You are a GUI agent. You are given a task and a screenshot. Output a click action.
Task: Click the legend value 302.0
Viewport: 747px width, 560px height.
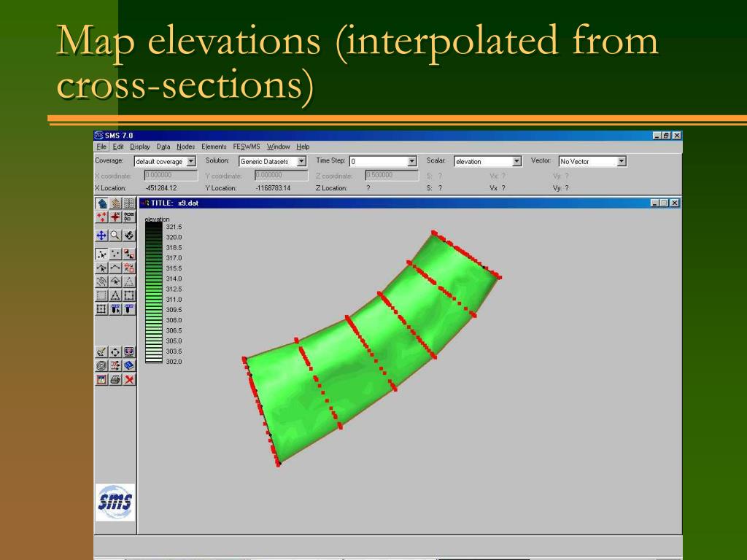(x=174, y=362)
